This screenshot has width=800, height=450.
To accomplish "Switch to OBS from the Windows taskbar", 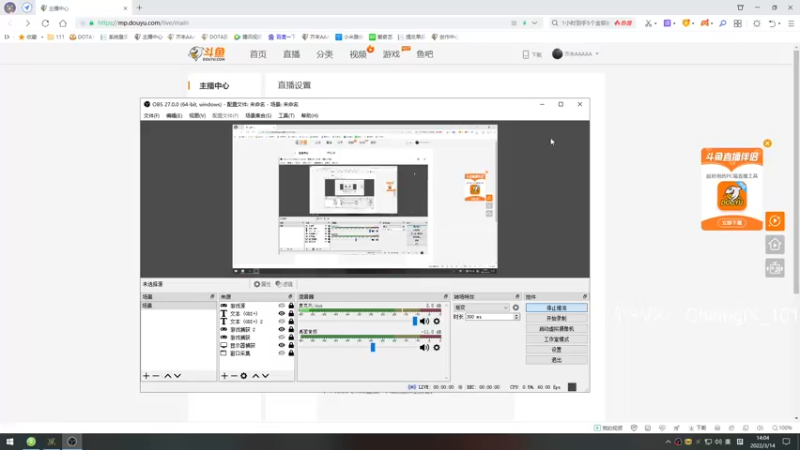I will click(x=72, y=442).
